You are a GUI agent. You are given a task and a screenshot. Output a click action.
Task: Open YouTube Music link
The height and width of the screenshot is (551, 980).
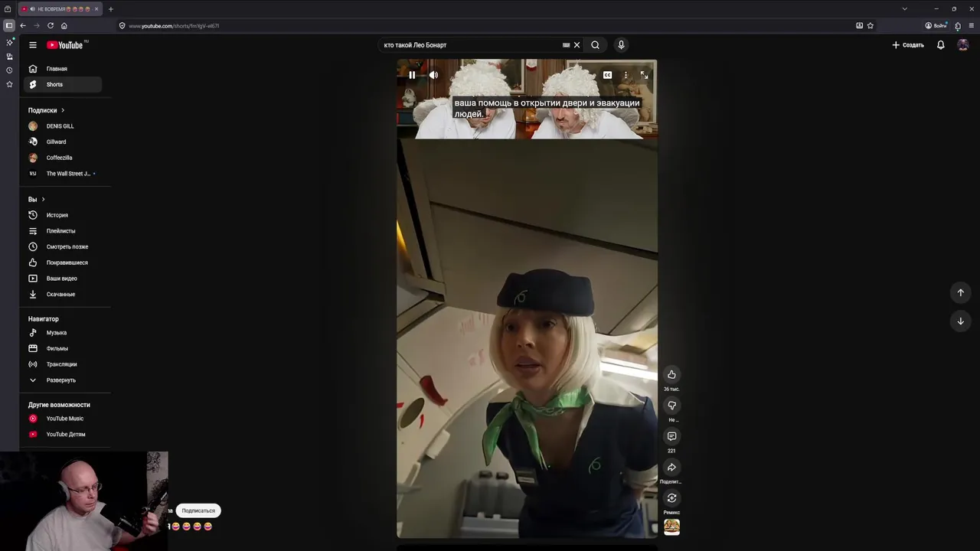(x=63, y=419)
